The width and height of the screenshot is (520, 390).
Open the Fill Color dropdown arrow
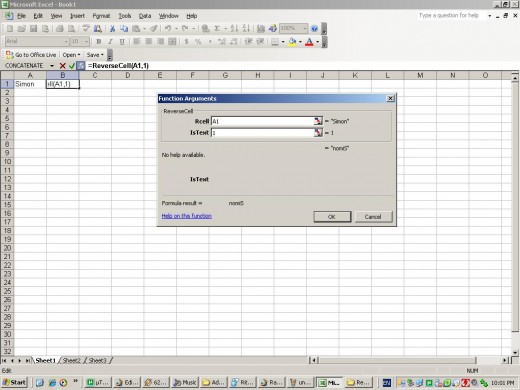300,42
